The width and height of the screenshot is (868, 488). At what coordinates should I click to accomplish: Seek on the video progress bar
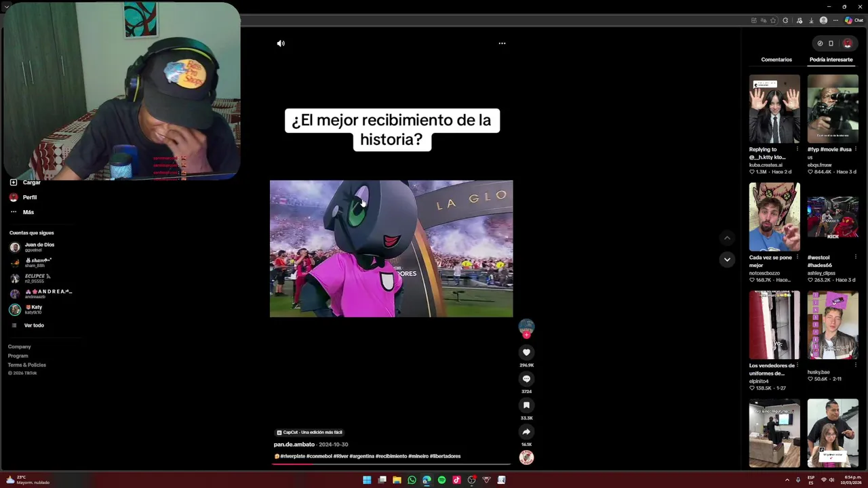391,464
